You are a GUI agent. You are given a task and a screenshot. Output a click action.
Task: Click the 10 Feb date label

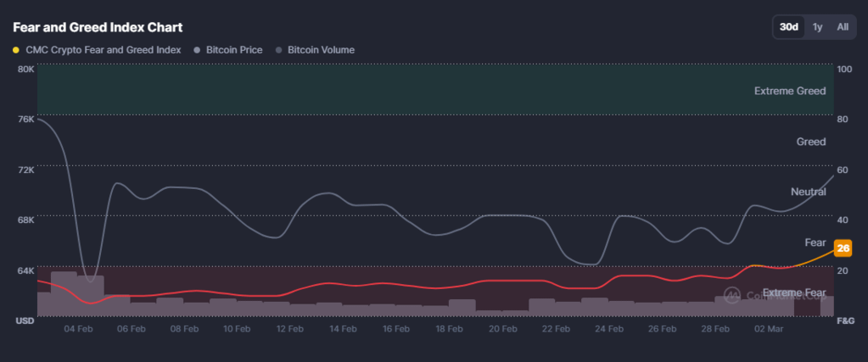(x=237, y=329)
